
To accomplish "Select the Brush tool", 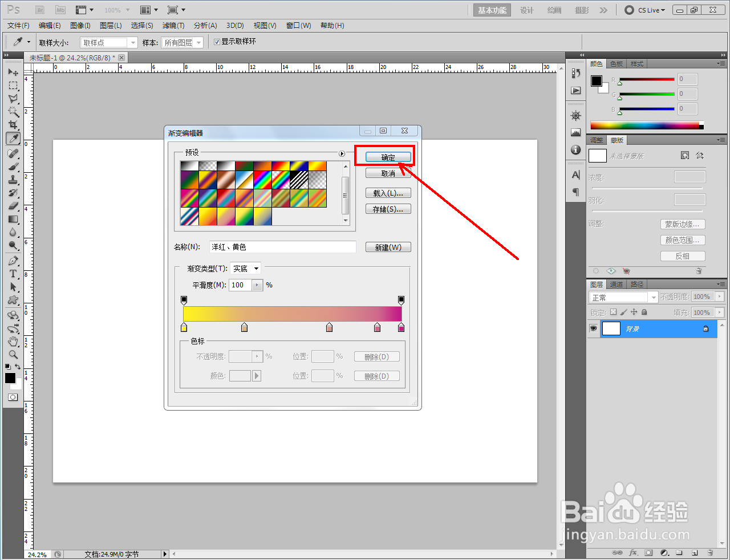I will click(13, 167).
